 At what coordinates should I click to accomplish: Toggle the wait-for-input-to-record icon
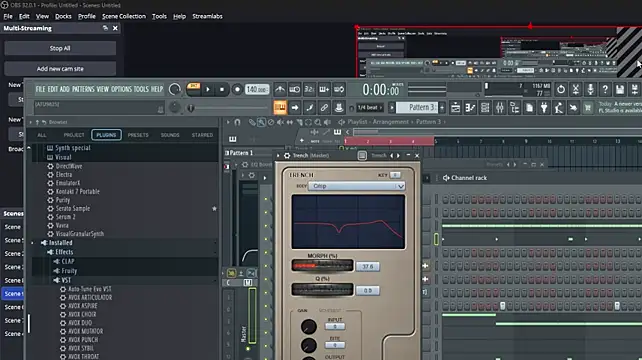[x=295, y=89]
